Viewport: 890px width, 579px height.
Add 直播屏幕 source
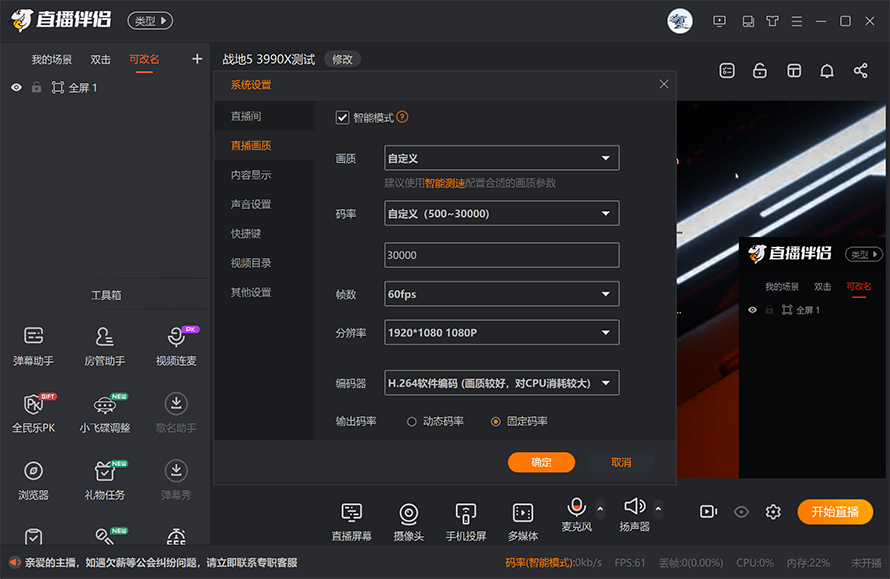click(351, 522)
